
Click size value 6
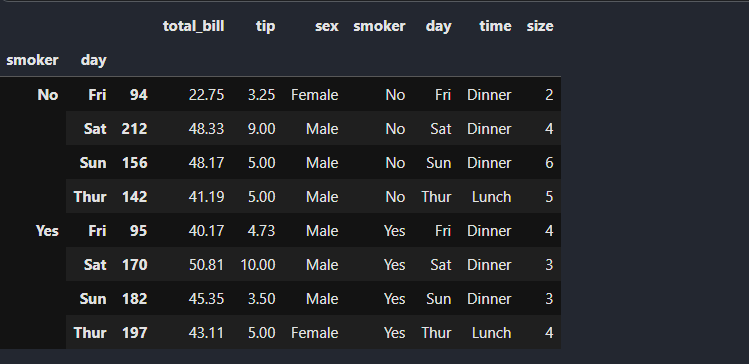(549, 162)
